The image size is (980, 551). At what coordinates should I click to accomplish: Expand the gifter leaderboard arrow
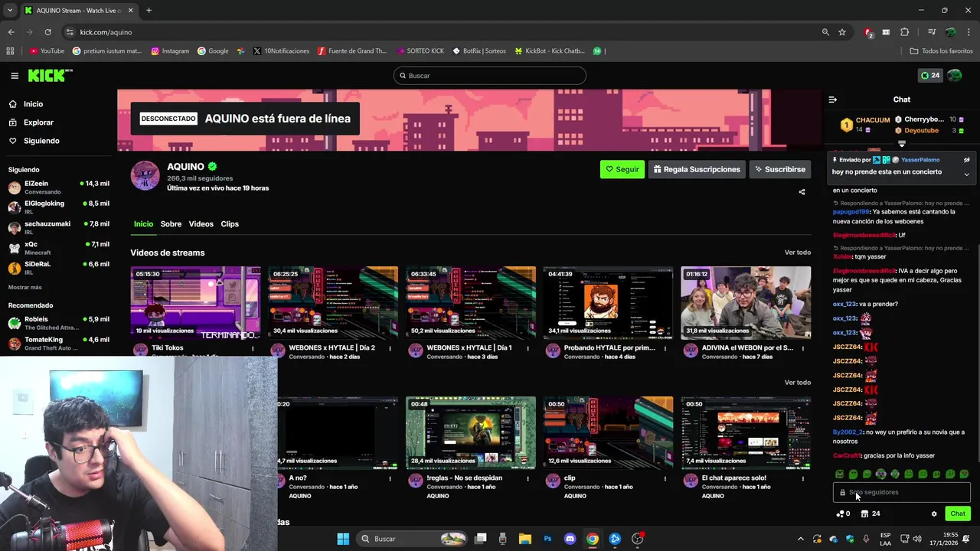click(902, 144)
